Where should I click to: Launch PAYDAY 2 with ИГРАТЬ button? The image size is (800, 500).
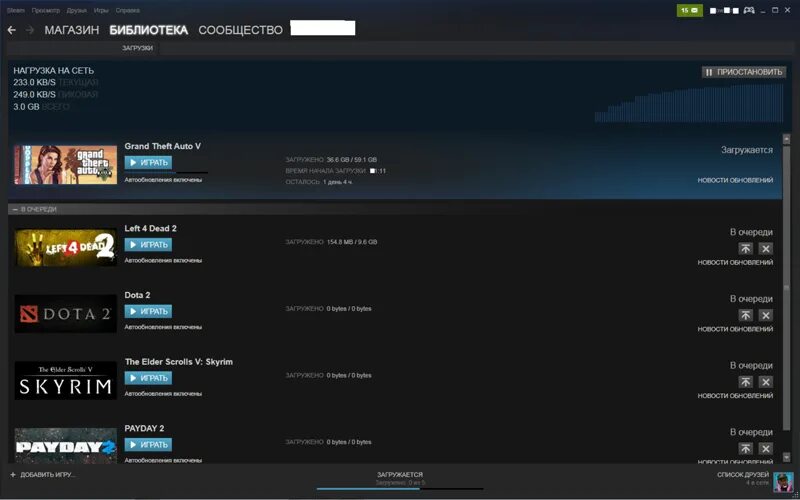[148, 445]
